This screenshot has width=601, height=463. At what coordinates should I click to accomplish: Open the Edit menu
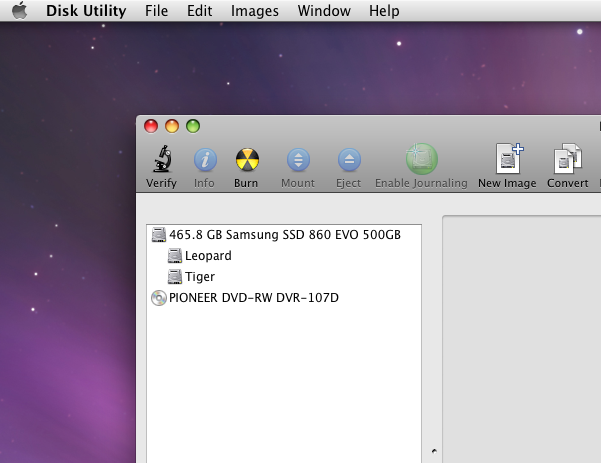[x=199, y=11]
